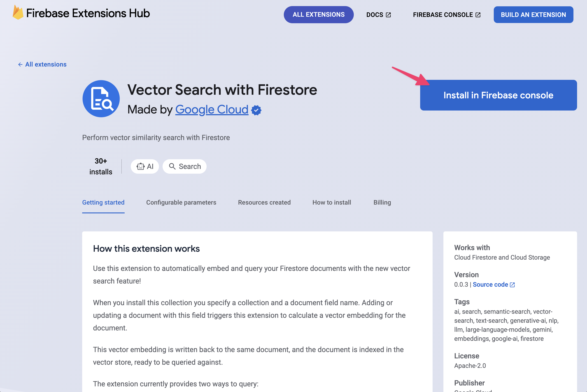Screen dimensions: 587x392
Task: Click the AI tag icon
Action: [x=140, y=166]
